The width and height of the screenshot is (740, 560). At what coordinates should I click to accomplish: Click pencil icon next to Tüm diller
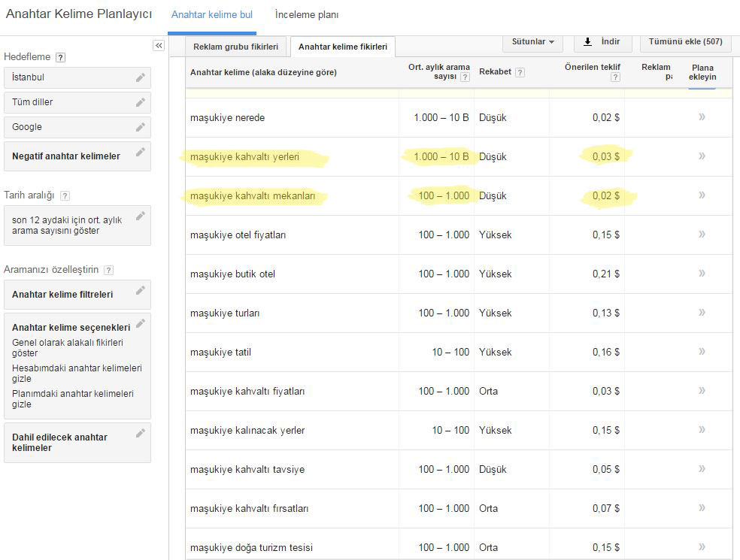point(140,102)
